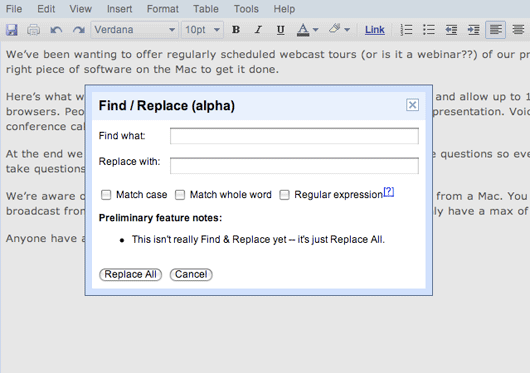Click the 'Find / Replace (alpha)' title

167,105
